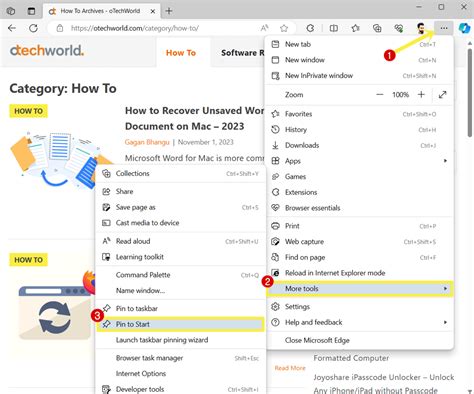Select Launch taskbar pinning wizard
Viewport: 474px width, 394px height.
pos(180,340)
